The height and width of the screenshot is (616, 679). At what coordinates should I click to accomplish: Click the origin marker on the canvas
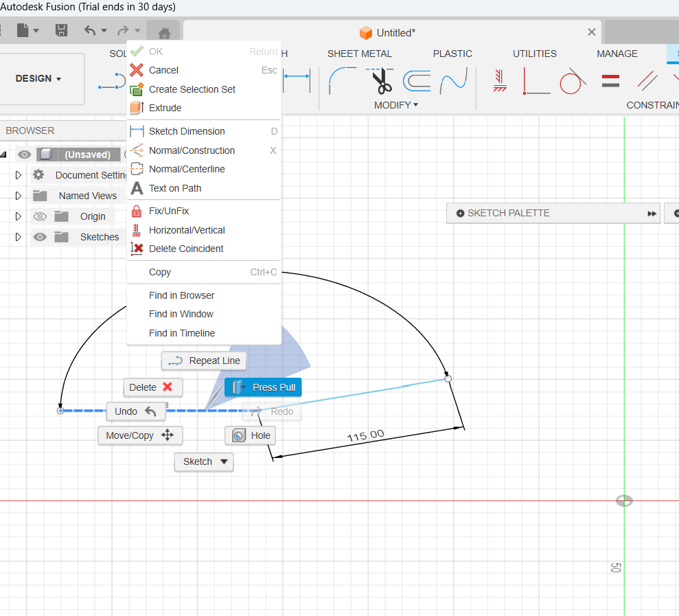624,501
